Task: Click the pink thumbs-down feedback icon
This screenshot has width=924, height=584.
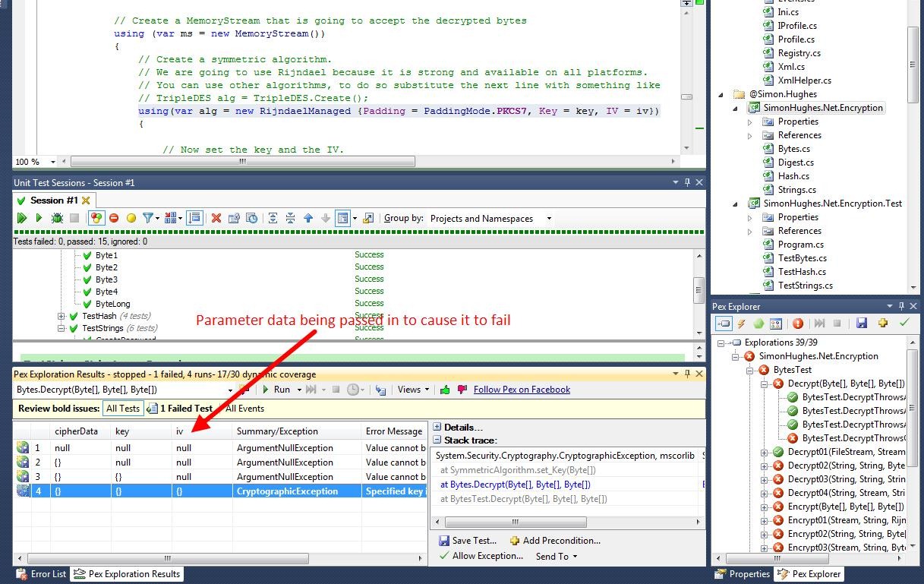Action: tap(461, 390)
